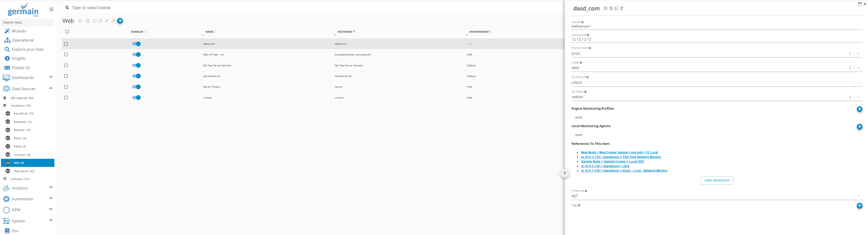The width and height of the screenshot is (868, 235).
Task: Check the checkbox for QA Test Server Sample
Action: (66, 65)
